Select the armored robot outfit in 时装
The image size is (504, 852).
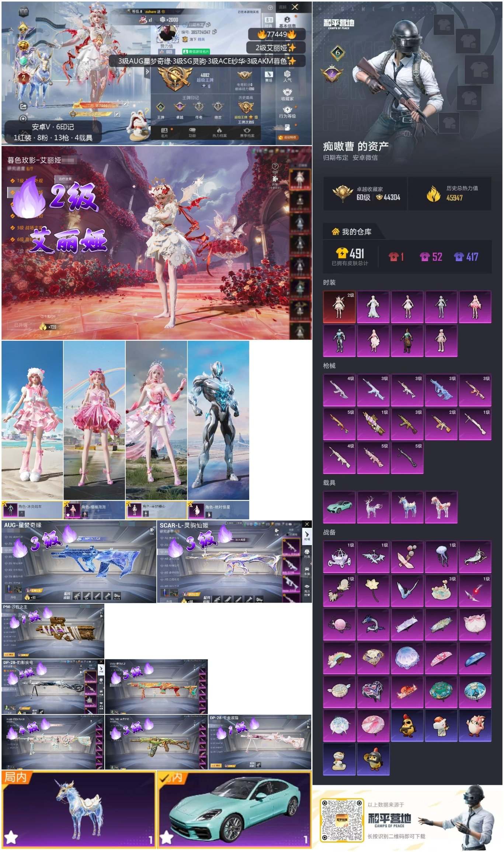pyautogui.click(x=339, y=341)
